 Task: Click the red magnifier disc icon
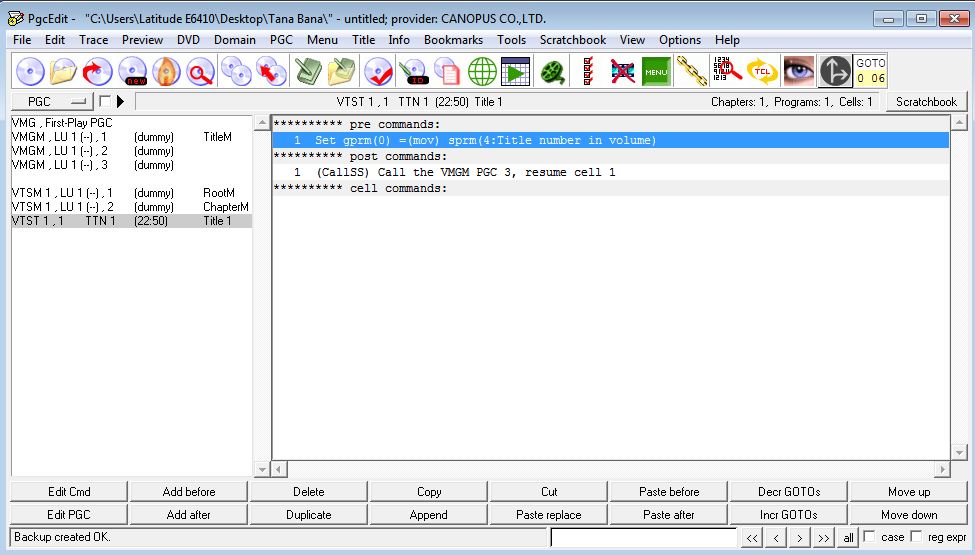200,71
